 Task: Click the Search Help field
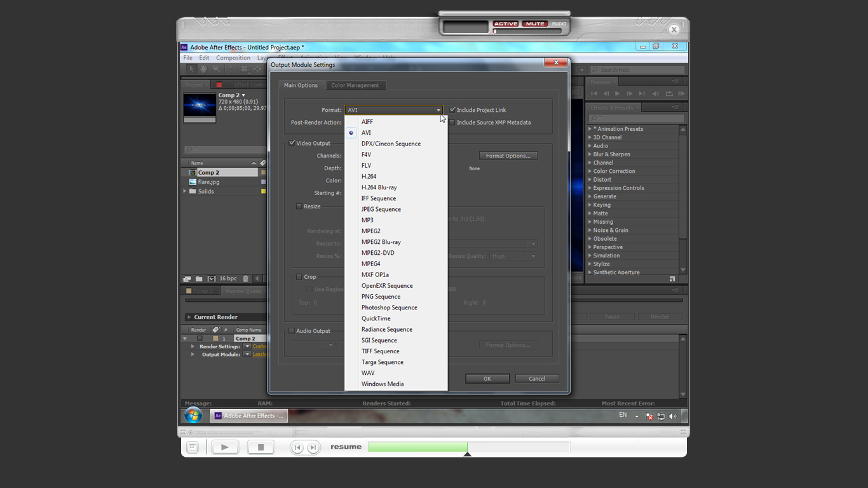click(x=637, y=70)
